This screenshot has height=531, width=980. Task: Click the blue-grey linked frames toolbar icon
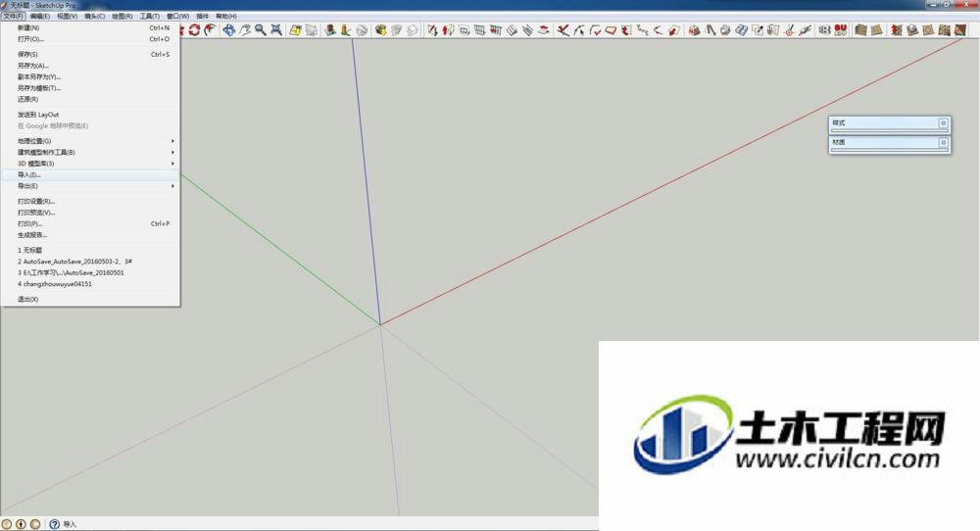point(741,30)
